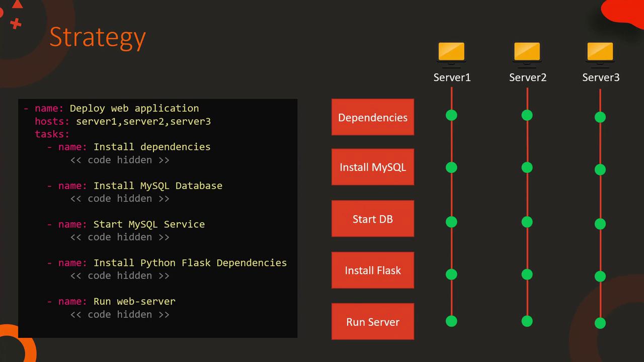Viewport: 644px width, 362px height.
Task: Click Server3's green dot in the Start DB row
Action: coord(600,224)
